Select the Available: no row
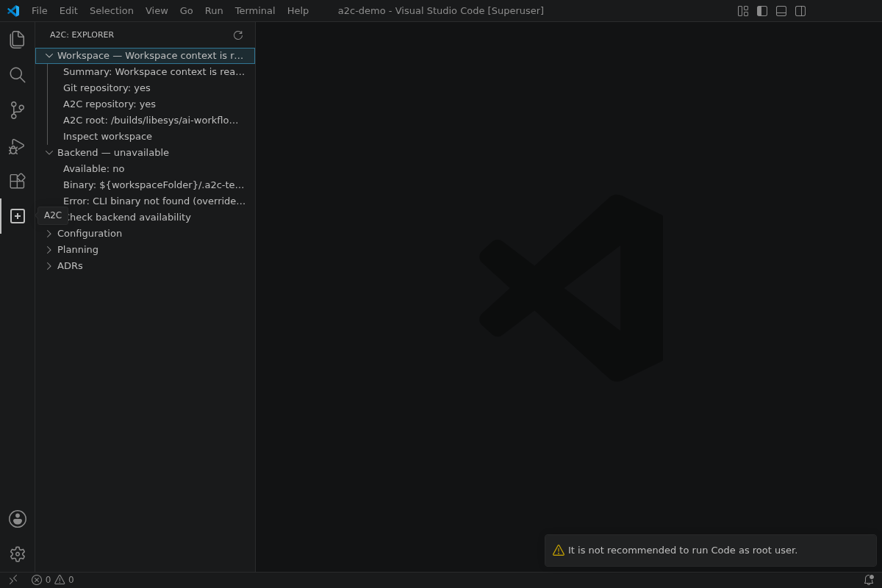Viewport: 882px width, 588px height. (146, 169)
